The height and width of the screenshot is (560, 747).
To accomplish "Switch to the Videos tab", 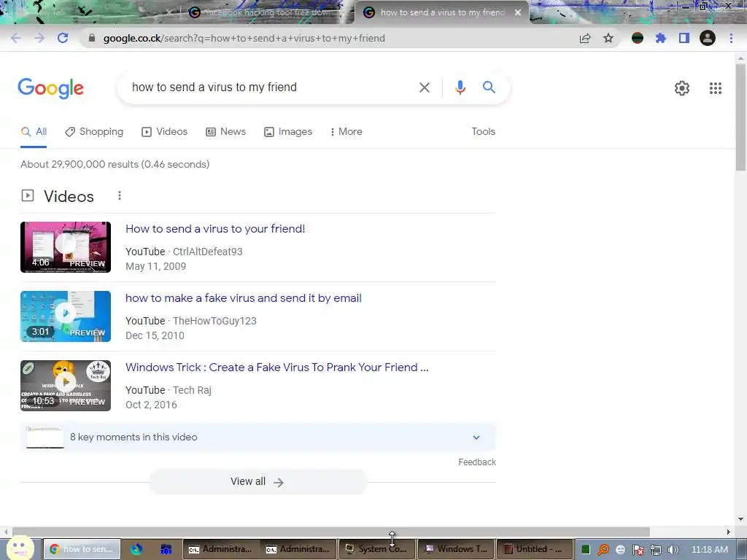I will coord(164,132).
